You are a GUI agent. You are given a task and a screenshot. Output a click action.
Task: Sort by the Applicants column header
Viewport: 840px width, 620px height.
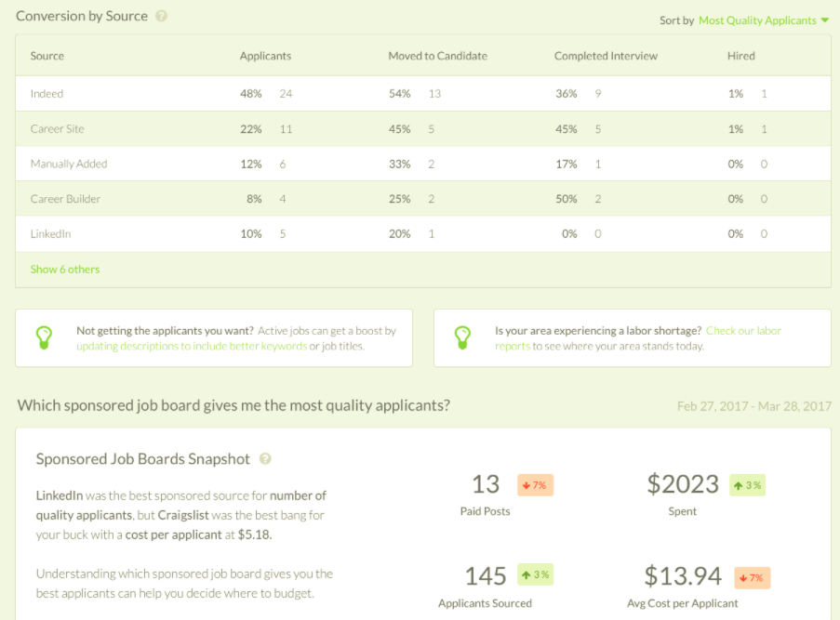265,56
